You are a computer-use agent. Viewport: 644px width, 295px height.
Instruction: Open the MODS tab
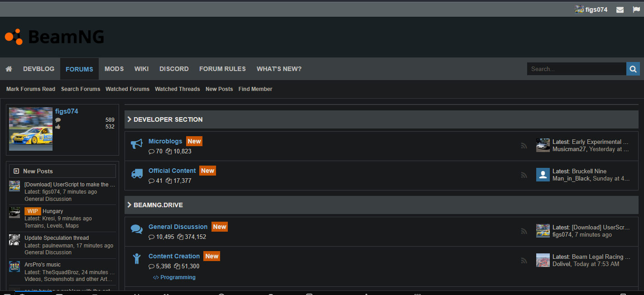pyautogui.click(x=114, y=69)
